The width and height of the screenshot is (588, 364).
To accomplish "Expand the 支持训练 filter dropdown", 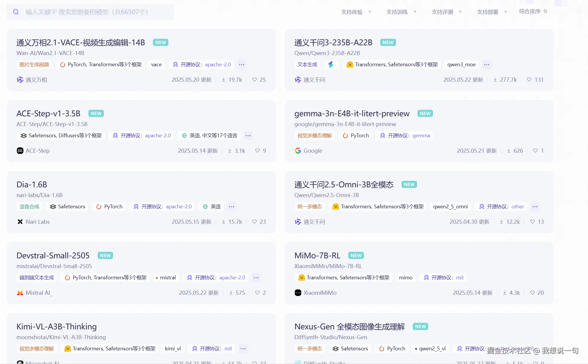I will pyautogui.click(x=401, y=12).
